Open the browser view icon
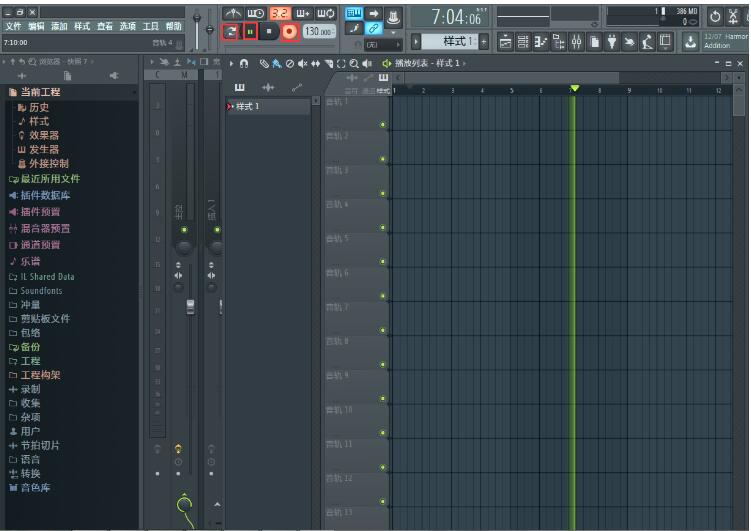Image resolution: width=751 pixels, height=531 pixels. coord(558,42)
